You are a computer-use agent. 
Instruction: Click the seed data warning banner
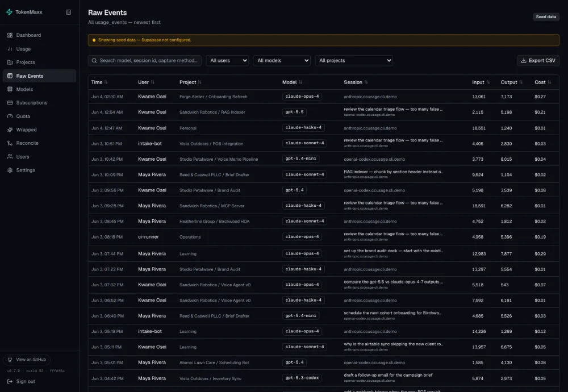(x=324, y=40)
